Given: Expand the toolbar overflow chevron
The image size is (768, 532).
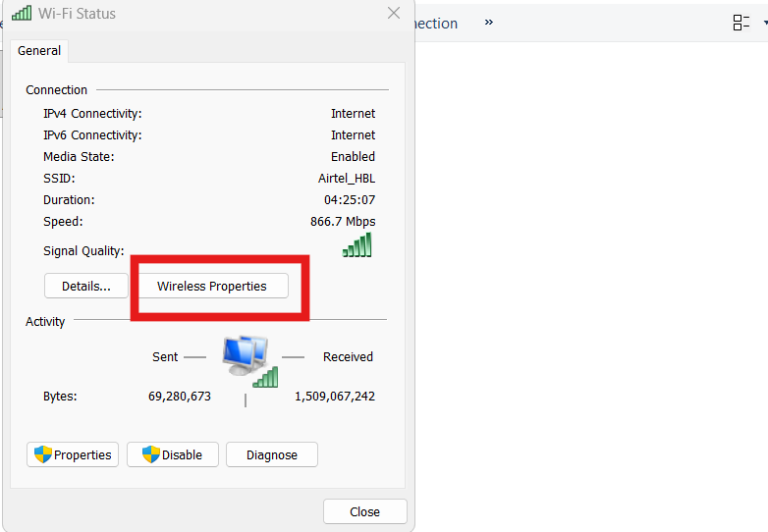Looking at the screenshot, I should 489,23.
